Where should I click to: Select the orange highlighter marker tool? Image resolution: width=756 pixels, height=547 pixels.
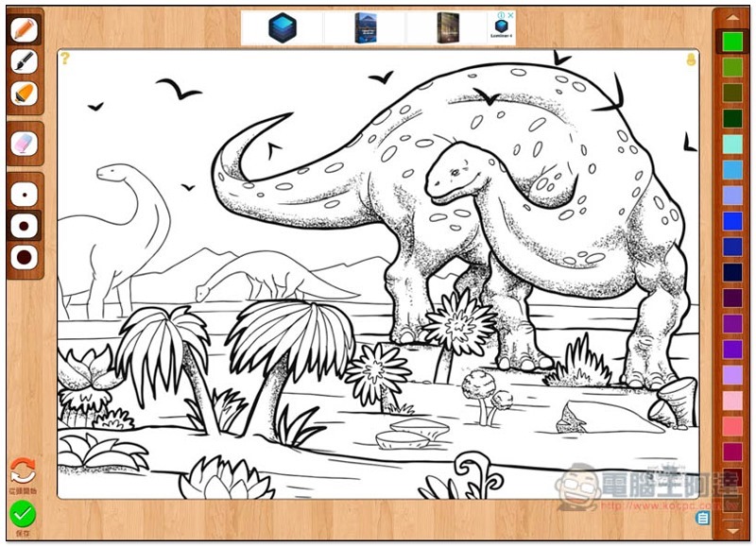[24, 94]
